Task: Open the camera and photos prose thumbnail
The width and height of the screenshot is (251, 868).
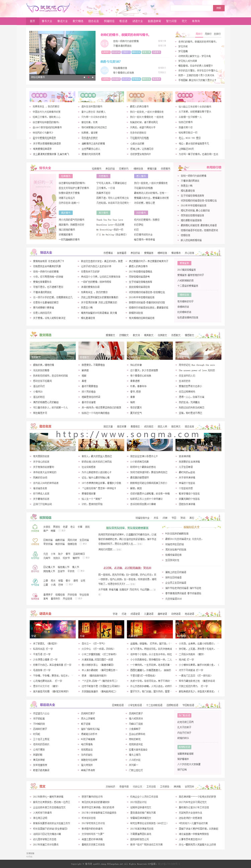Action: click(150, 351)
